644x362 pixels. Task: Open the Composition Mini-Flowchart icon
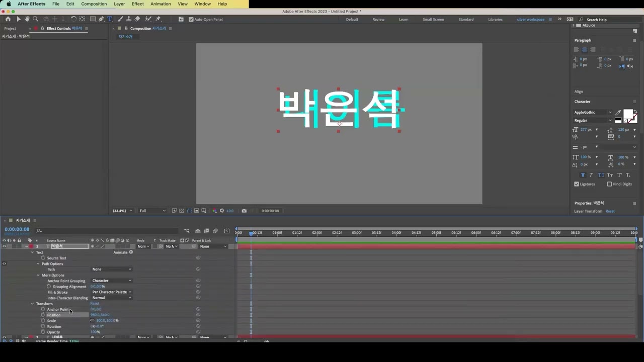(x=187, y=231)
